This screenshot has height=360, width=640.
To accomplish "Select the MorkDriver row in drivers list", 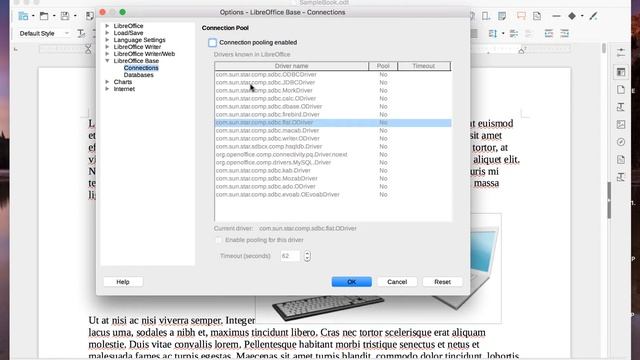I will [333, 91].
